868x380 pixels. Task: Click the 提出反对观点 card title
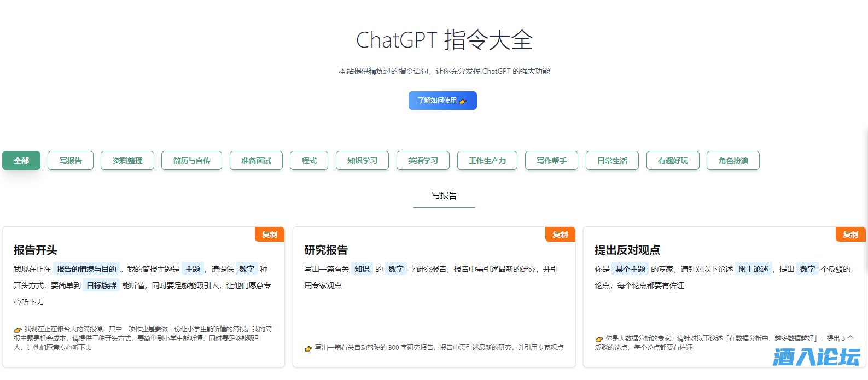[627, 250]
